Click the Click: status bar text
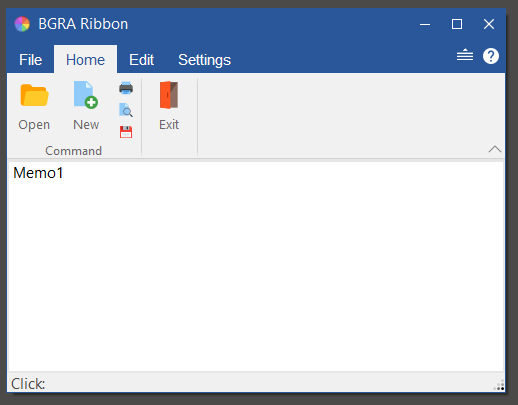The image size is (518, 405). click(28, 384)
